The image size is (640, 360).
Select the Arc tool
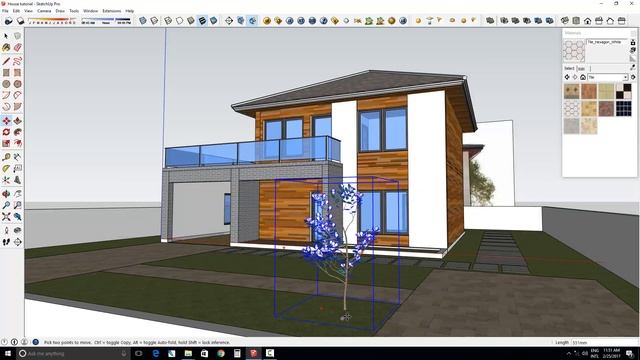click(x=6, y=96)
